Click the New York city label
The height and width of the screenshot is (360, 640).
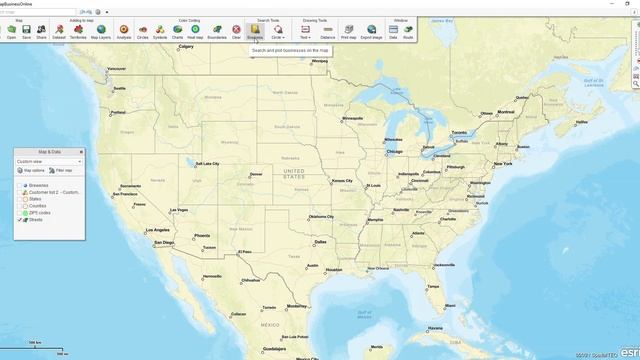[503, 164]
